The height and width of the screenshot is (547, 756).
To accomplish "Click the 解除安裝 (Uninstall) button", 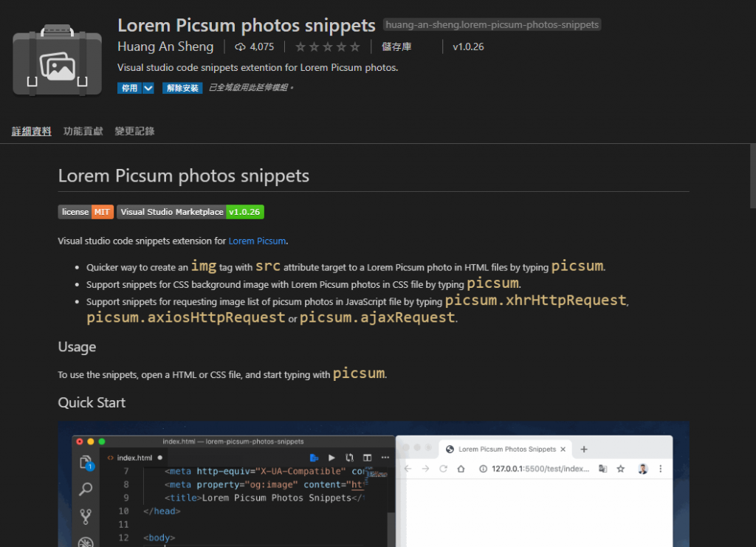I will point(182,88).
